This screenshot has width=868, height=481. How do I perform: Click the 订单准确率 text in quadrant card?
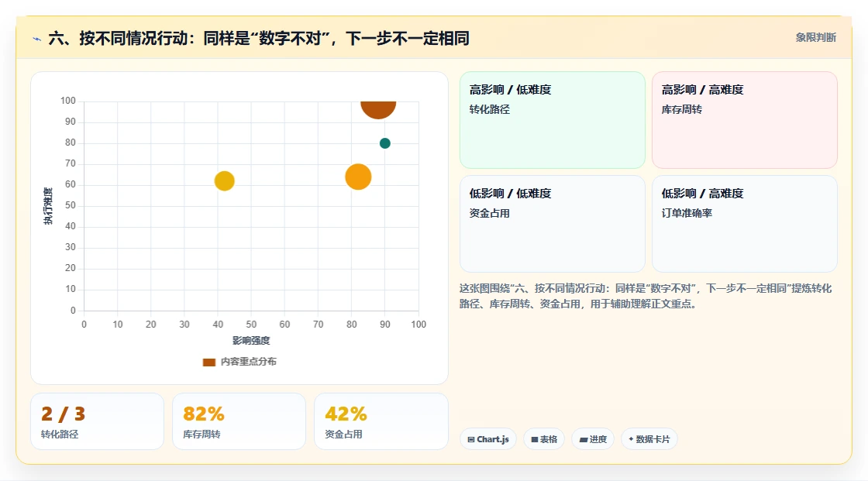pos(687,213)
